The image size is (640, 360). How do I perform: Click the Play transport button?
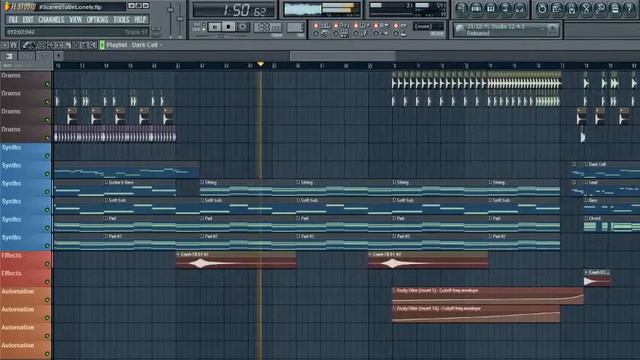point(215,27)
